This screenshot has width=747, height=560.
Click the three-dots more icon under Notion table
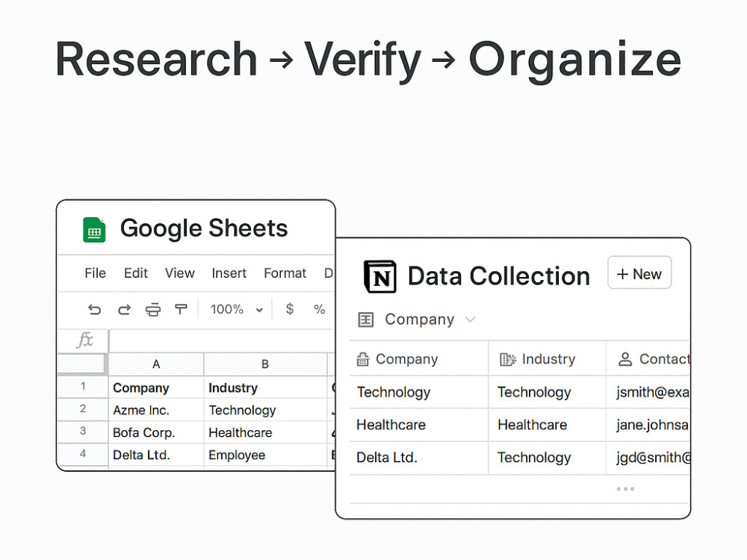tap(625, 489)
